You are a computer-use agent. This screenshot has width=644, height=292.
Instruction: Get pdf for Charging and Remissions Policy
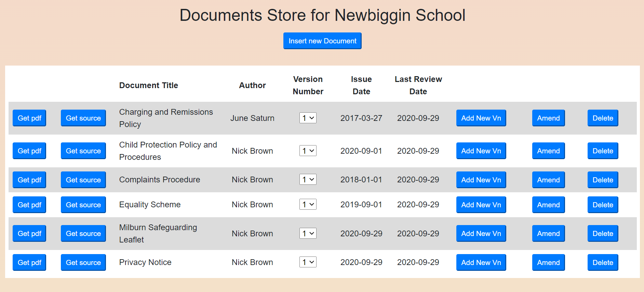29,118
